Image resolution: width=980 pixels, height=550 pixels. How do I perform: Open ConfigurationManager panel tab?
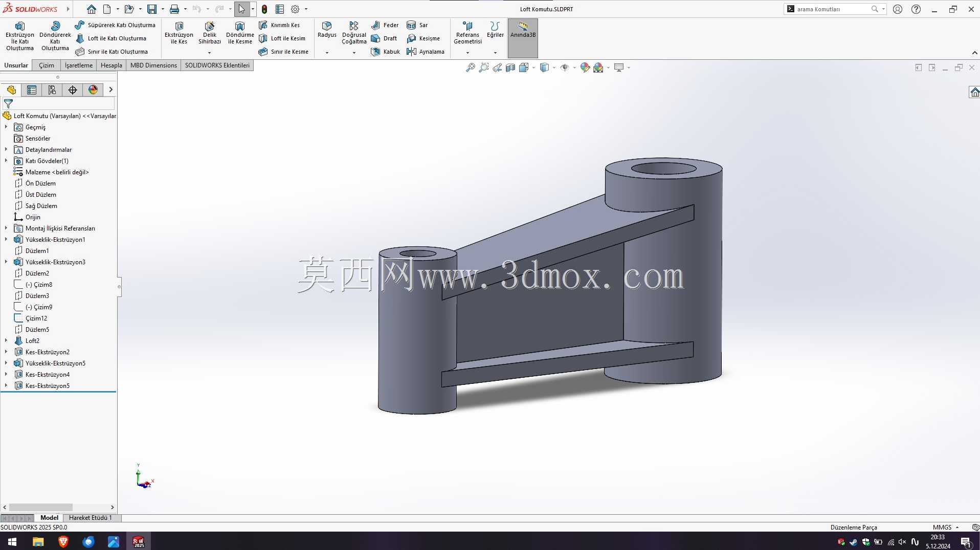pyautogui.click(x=52, y=90)
